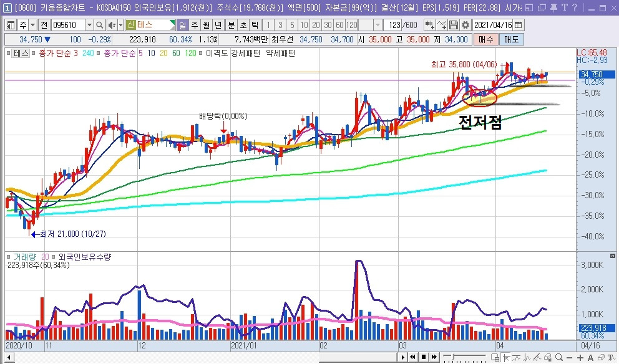619x364 pixels.
Task: Click the eraser icon at bottom right
Action: [x=601, y=357]
